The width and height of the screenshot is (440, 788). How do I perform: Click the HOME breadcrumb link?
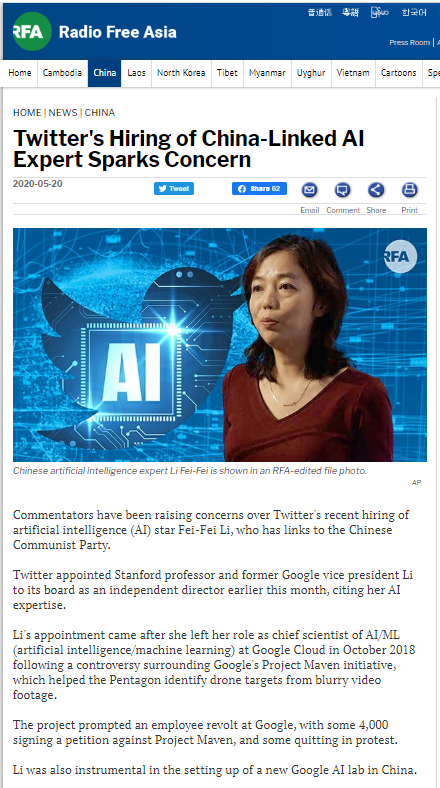[27, 113]
